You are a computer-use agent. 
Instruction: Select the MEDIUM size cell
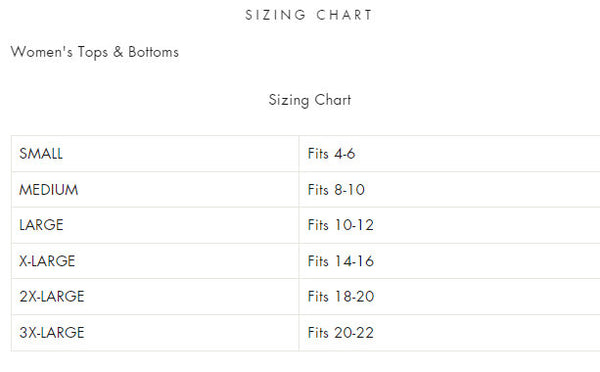tap(155, 189)
